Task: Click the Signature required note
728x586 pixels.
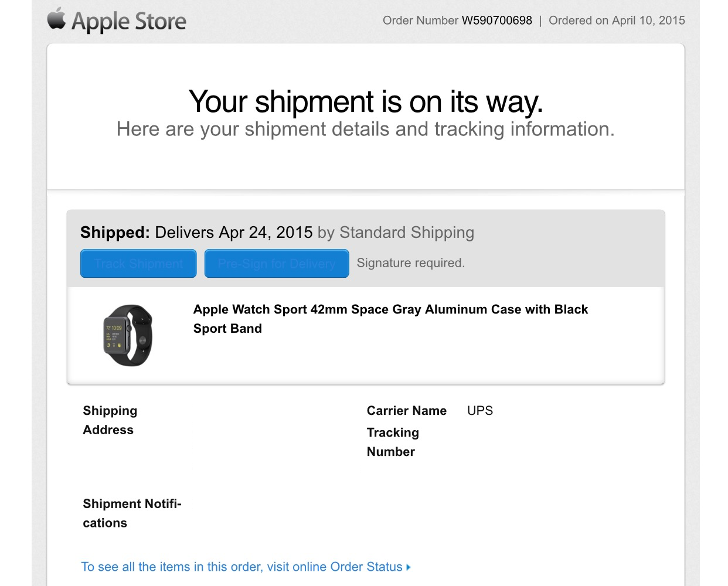Action: (411, 263)
